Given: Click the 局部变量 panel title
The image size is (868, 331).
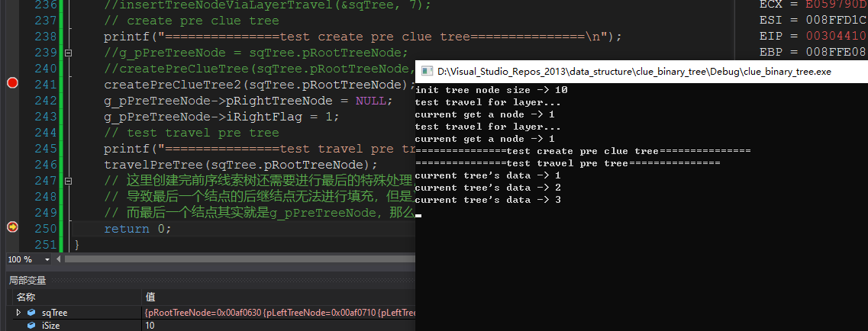Looking at the screenshot, I should 27,281.
